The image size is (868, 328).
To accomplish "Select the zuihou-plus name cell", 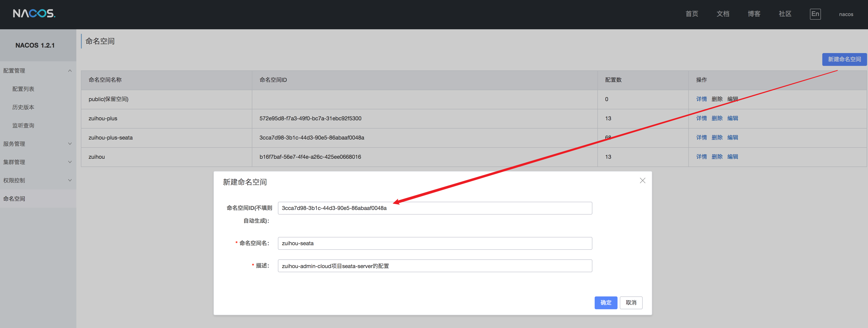I will (x=166, y=118).
